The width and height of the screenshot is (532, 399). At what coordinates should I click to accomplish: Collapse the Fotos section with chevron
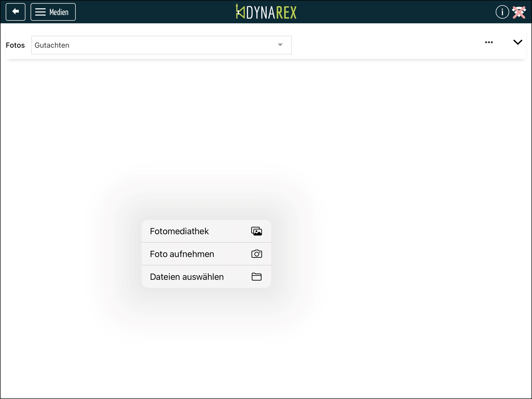(517, 42)
